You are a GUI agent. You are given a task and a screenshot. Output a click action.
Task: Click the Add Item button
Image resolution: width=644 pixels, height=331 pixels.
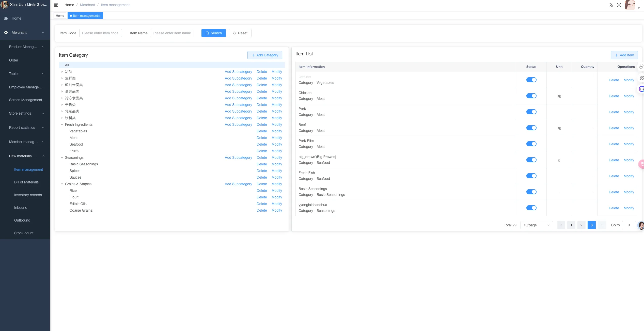624,55
